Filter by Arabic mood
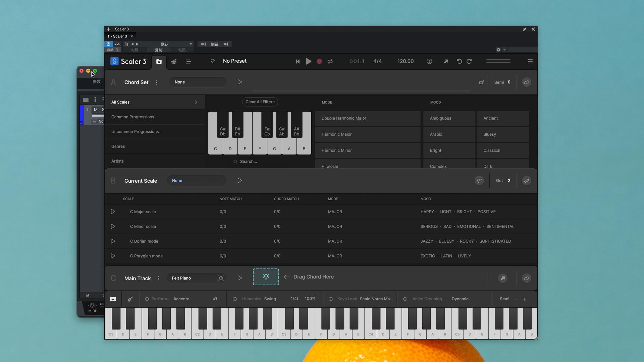The image size is (644, 362). pyautogui.click(x=449, y=134)
